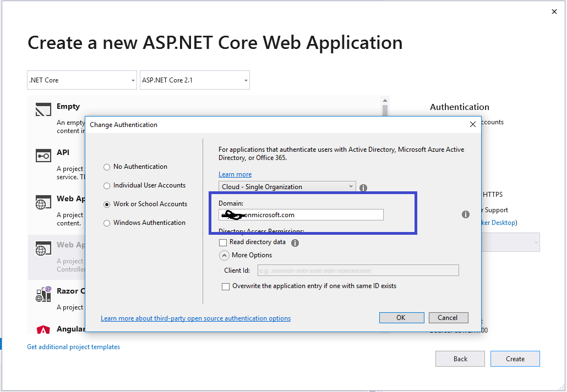The image size is (567, 392).
Task: Select Windows Authentication radio button
Action: 107,223
